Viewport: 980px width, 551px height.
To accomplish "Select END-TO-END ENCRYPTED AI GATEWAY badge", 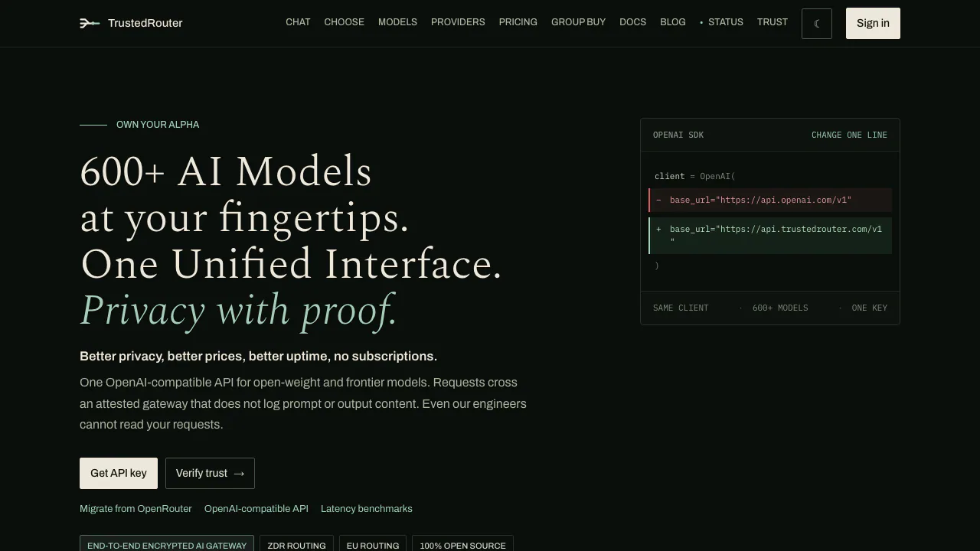I will 167,545.
